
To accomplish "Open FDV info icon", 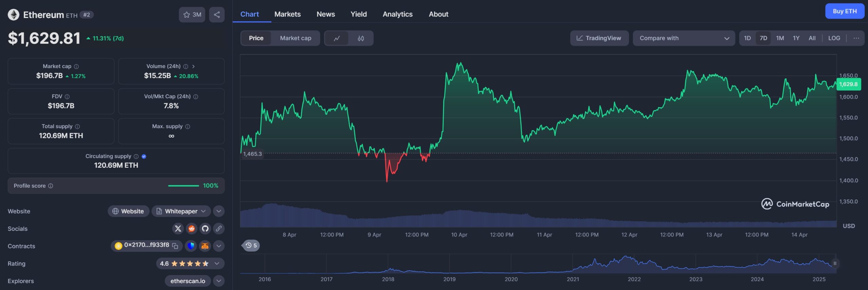I will click(x=67, y=97).
